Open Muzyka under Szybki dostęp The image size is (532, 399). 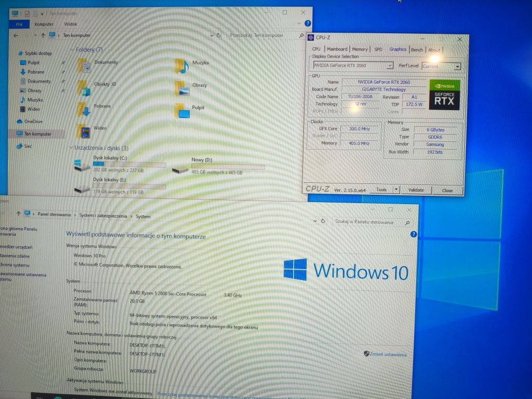[32, 100]
